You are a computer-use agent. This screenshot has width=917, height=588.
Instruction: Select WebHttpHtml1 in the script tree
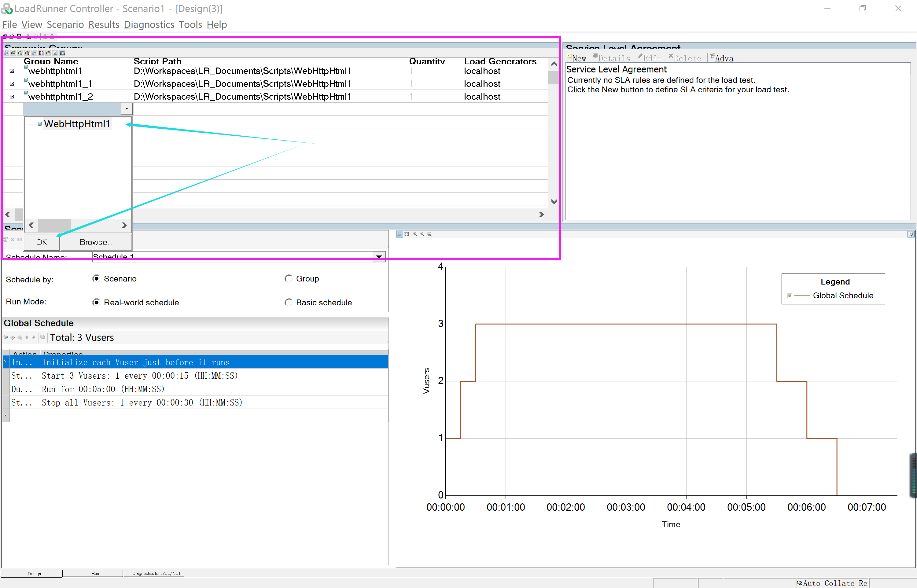(77, 124)
